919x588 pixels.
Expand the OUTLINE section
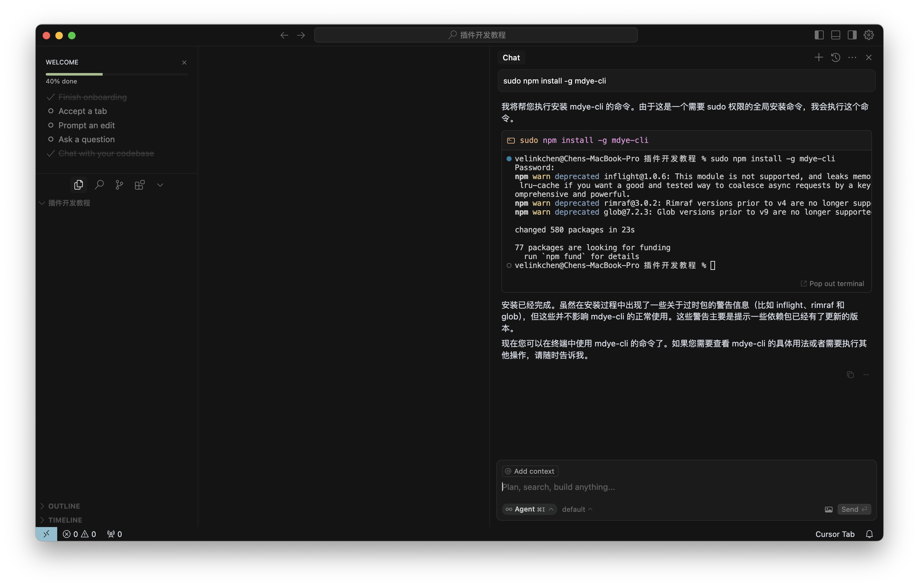64,506
